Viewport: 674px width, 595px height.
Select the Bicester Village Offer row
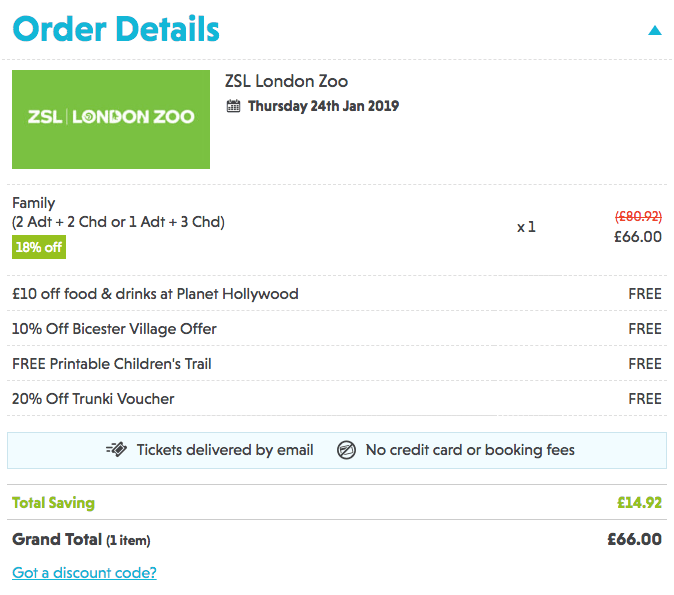click(337, 328)
